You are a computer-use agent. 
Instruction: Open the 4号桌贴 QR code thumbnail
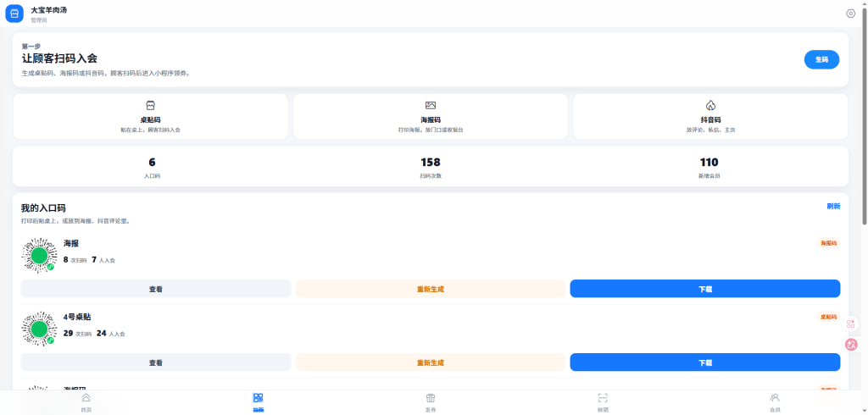tap(39, 329)
